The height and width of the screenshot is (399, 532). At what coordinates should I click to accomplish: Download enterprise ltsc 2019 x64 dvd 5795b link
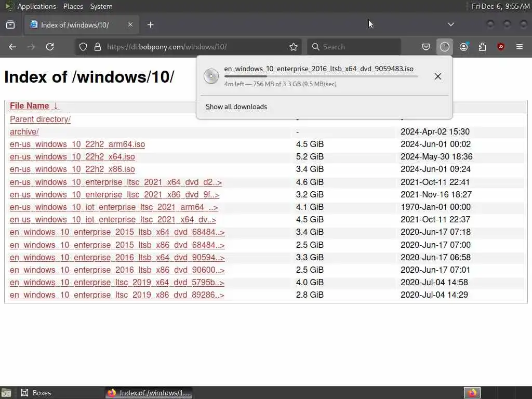click(117, 283)
